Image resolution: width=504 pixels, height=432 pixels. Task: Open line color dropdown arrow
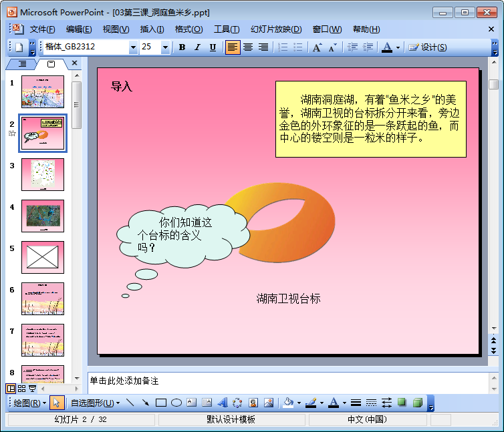point(322,403)
